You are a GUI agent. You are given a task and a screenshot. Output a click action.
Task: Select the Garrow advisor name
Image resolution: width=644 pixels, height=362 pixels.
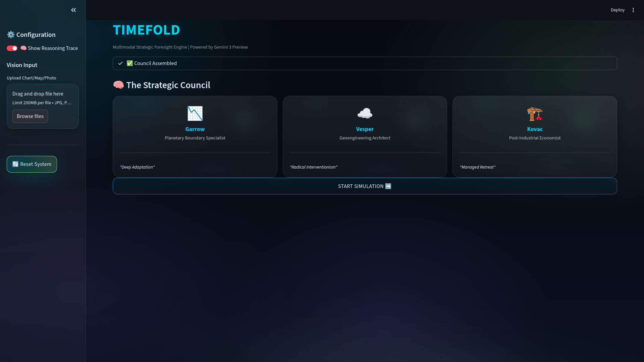coord(195,129)
